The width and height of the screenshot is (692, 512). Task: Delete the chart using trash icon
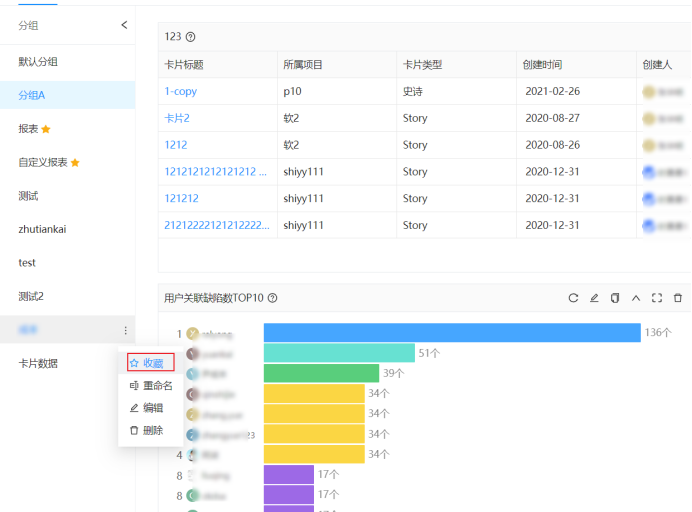(678, 298)
